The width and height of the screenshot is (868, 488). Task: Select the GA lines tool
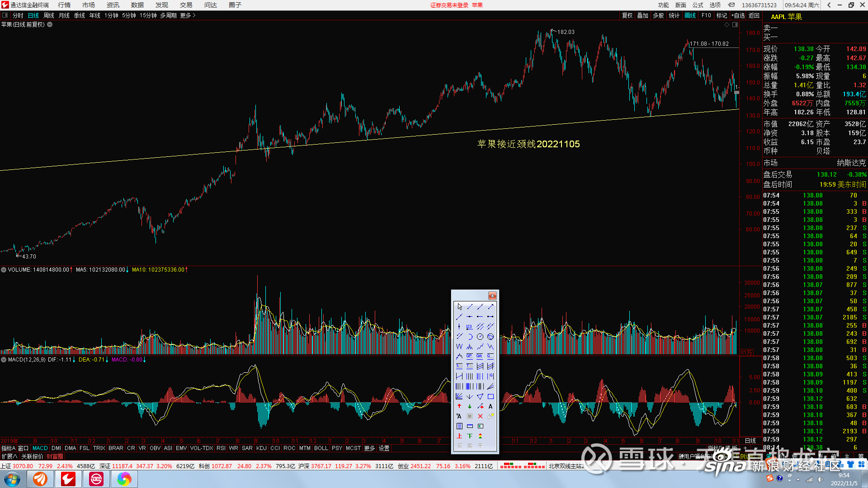pos(480,356)
